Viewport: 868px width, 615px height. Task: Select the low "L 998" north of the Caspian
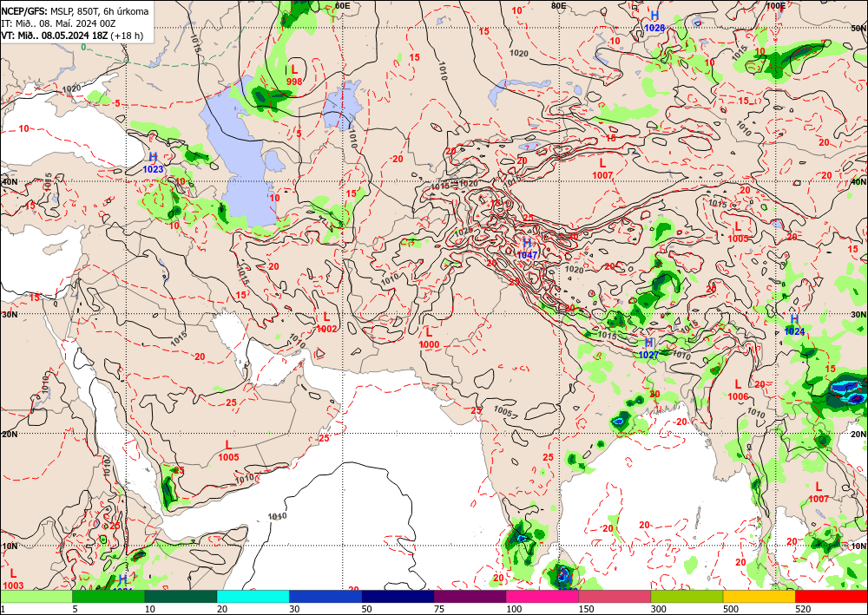pyautogui.click(x=294, y=75)
